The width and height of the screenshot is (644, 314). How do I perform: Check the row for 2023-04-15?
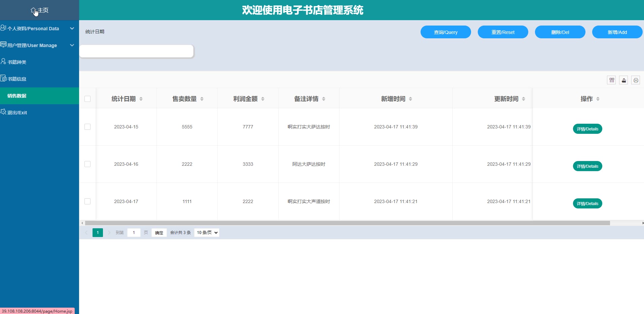(87, 127)
